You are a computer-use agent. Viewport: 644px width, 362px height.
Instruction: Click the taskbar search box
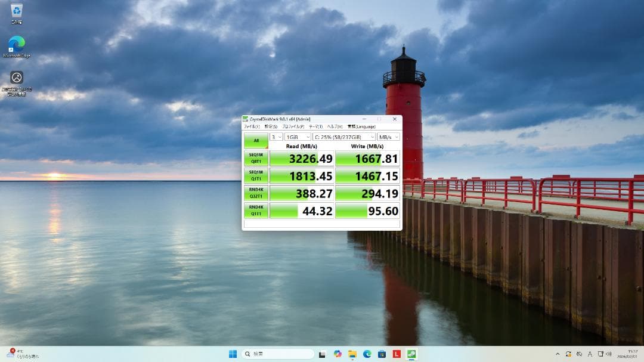pyautogui.click(x=277, y=353)
